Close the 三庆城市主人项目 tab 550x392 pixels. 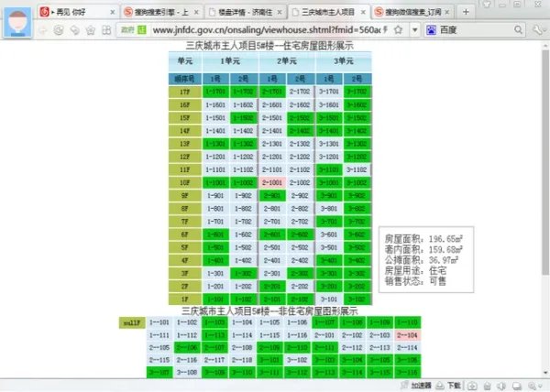[363, 12]
